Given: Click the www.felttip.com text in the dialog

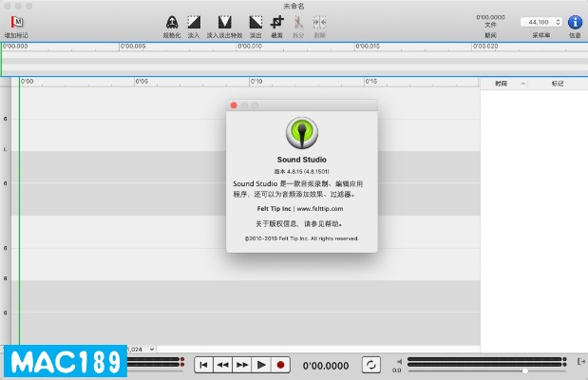Looking at the screenshot, I should 320,209.
